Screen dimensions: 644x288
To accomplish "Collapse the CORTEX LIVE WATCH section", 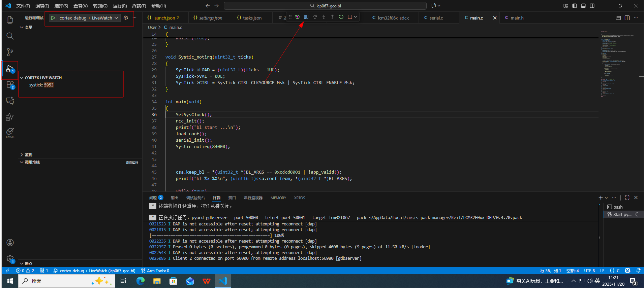I will (x=22, y=78).
